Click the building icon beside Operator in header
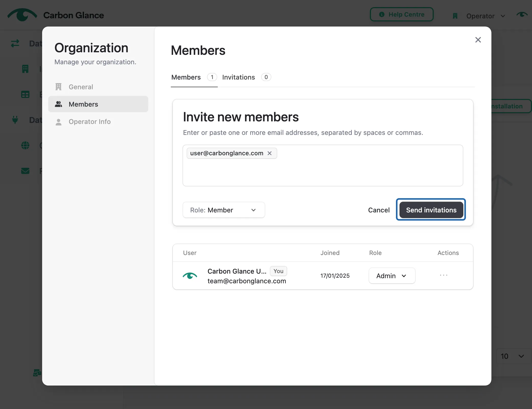 (455, 16)
